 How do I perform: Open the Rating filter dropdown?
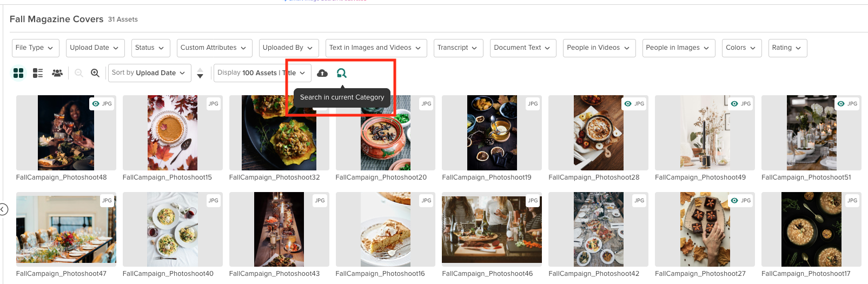coord(788,48)
